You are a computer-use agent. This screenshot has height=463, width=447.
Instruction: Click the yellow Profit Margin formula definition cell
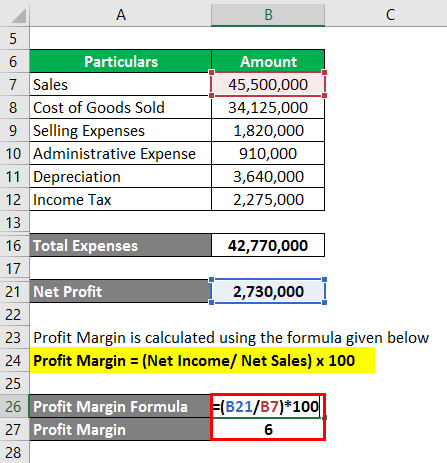[202, 360]
